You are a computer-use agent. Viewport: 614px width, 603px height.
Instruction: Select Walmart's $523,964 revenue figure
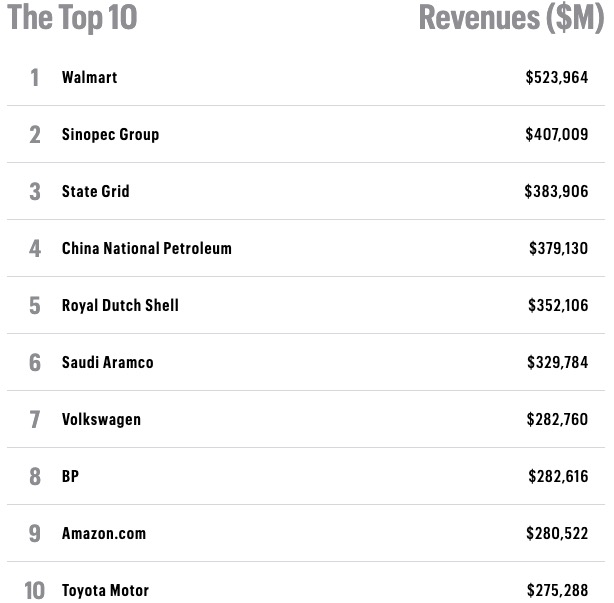(556, 77)
